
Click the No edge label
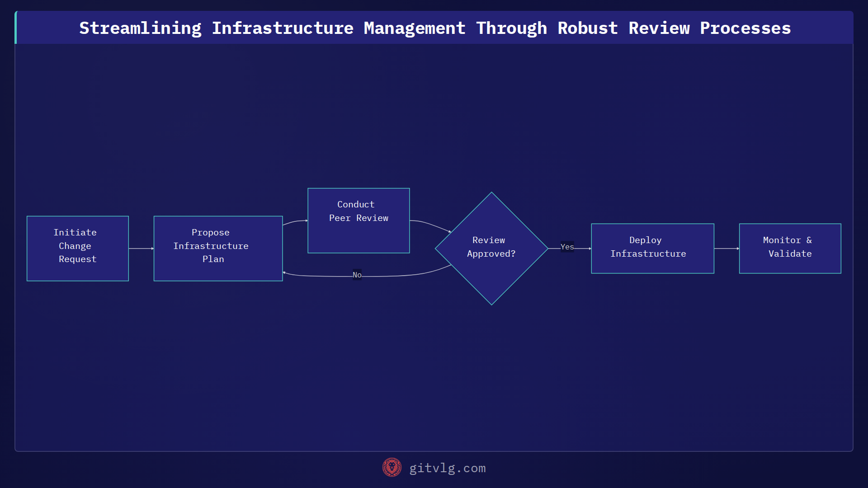[357, 275]
